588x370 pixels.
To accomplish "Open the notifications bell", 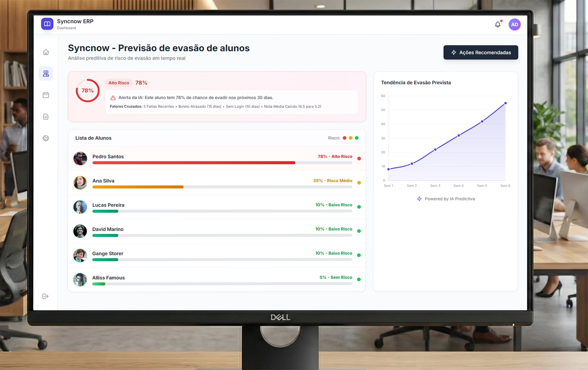I will [x=498, y=24].
